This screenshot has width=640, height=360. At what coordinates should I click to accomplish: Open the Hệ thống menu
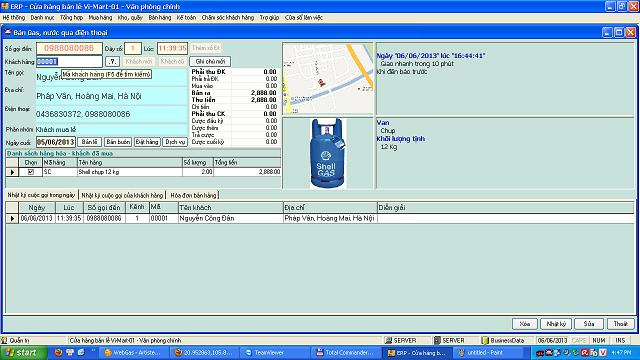pyautogui.click(x=14, y=18)
